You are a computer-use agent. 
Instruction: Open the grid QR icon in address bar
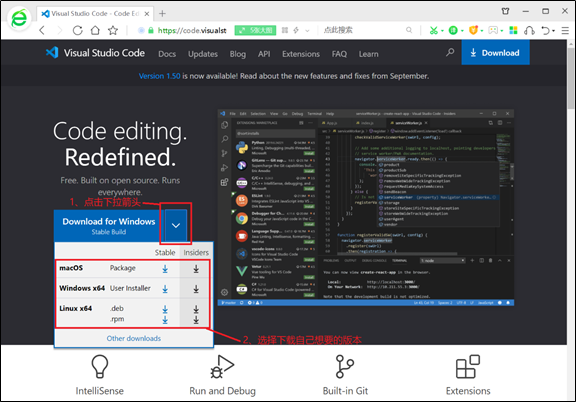(x=285, y=30)
